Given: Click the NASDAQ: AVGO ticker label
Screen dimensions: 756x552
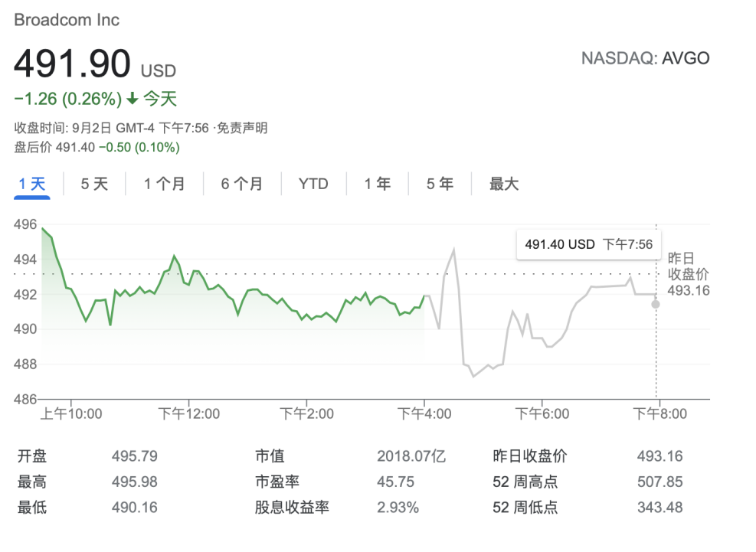Looking at the screenshot, I should pyautogui.click(x=645, y=58).
